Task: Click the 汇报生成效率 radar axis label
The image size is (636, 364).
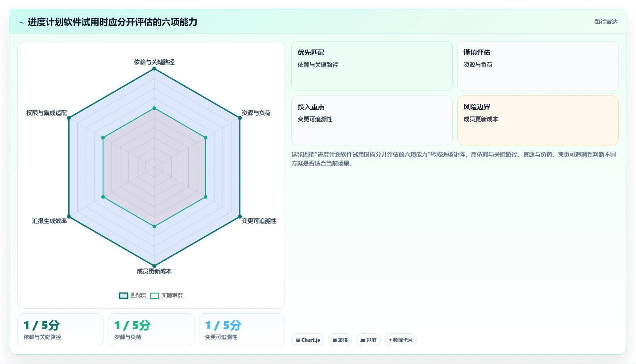Action: click(x=50, y=221)
